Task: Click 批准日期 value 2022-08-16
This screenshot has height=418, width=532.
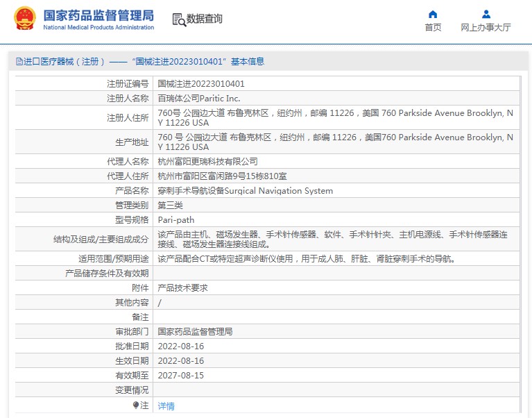Action: [x=181, y=346]
